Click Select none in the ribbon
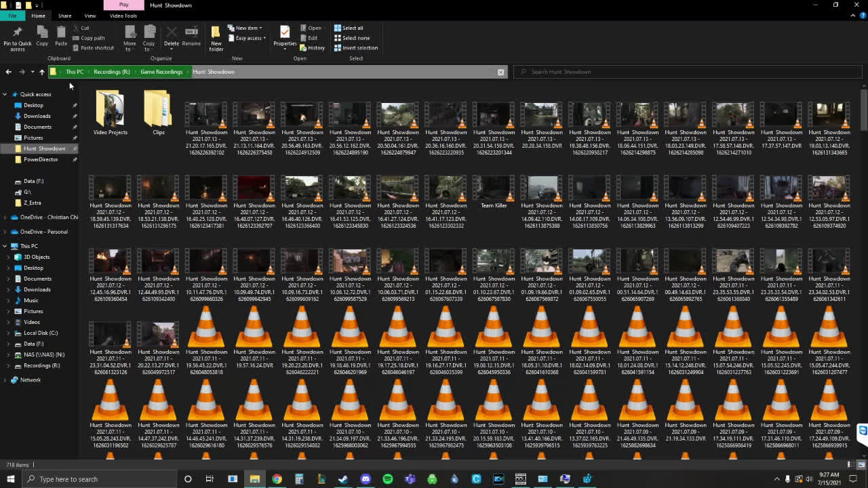Viewport: 868px width, 488px height. pos(351,38)
